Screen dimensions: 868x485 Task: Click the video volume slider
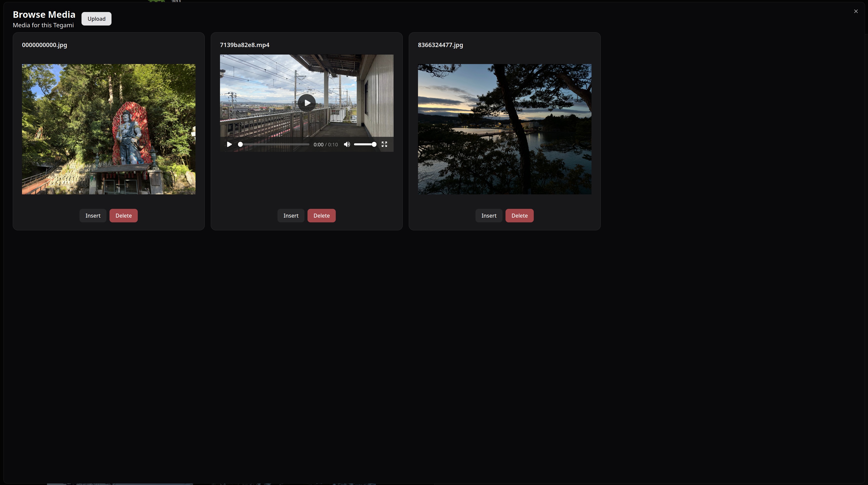pyautogui.click(x=364, y=144)
